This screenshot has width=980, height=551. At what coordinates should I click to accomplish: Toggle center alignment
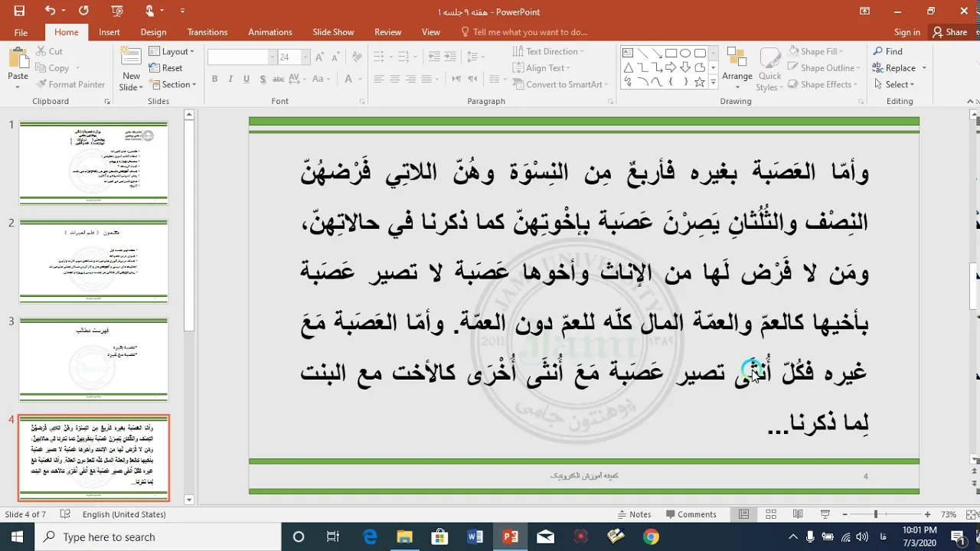(395, 79)
